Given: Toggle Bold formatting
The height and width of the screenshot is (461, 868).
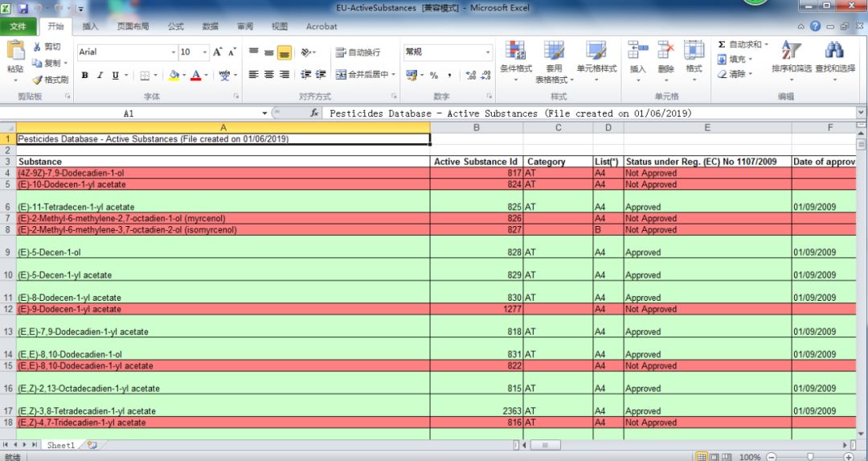Looking at the screenshot, I should coord(84,75).
